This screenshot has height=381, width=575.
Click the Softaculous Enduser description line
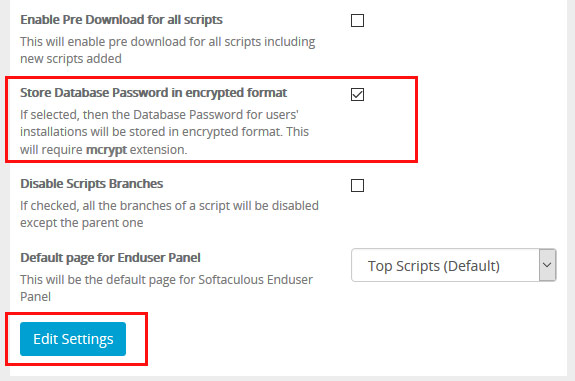tap(166, 280)
